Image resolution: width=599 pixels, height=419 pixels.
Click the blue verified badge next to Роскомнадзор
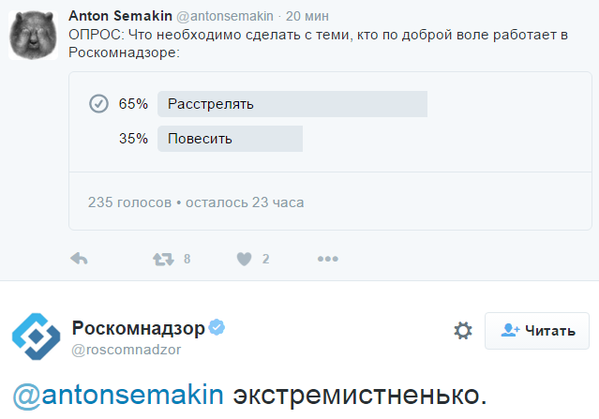point(217,327)
